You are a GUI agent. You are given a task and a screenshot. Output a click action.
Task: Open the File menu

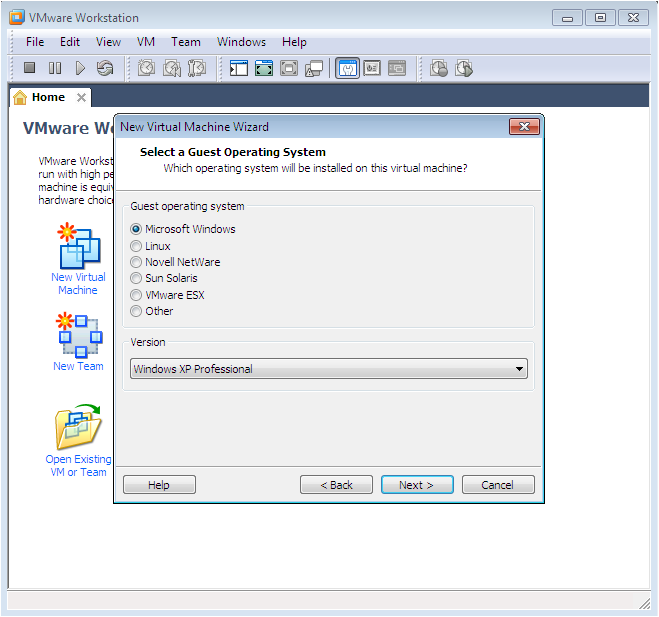(35, 42)
